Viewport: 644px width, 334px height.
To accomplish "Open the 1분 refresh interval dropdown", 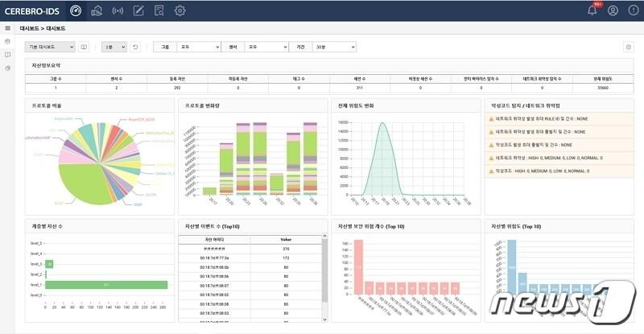I will [115, 47].
